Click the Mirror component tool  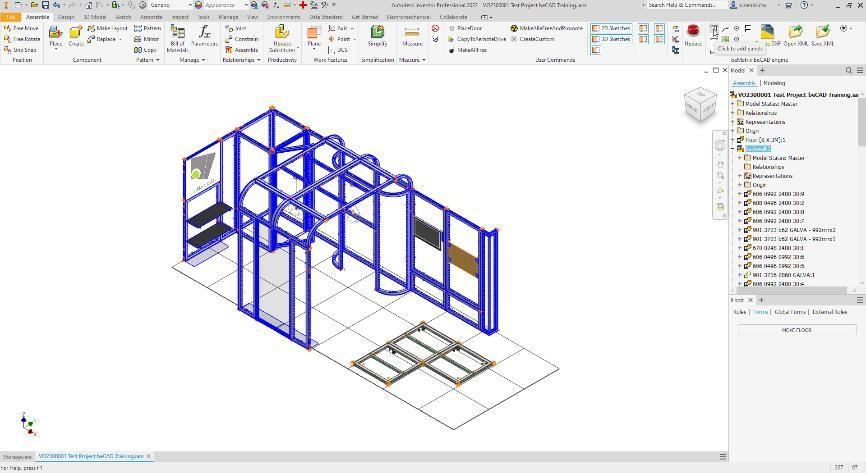point(146,39)
